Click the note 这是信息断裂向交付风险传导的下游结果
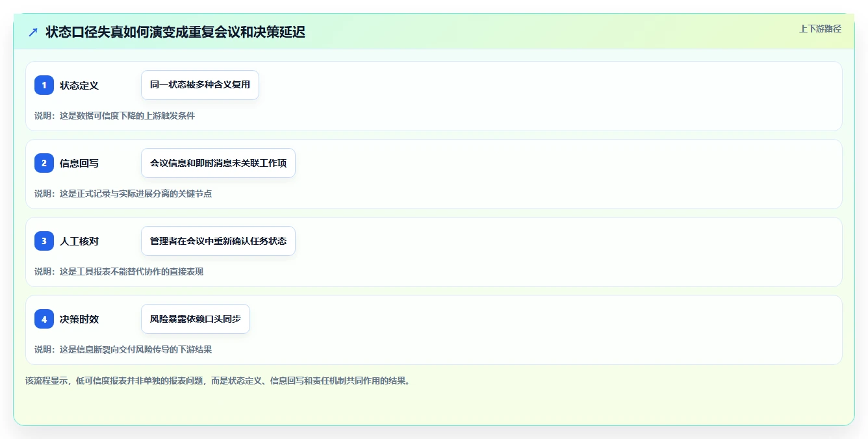This screenshot has width=868, height=439. click(x=123, y=349)
